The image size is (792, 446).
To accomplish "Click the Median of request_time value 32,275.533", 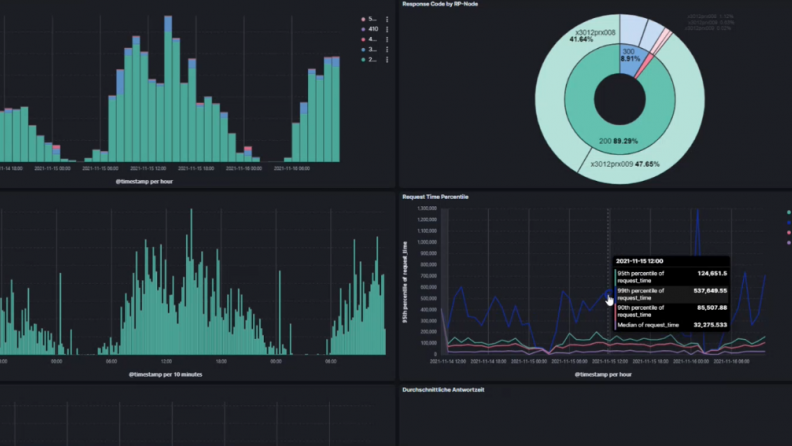I will 710,325.
